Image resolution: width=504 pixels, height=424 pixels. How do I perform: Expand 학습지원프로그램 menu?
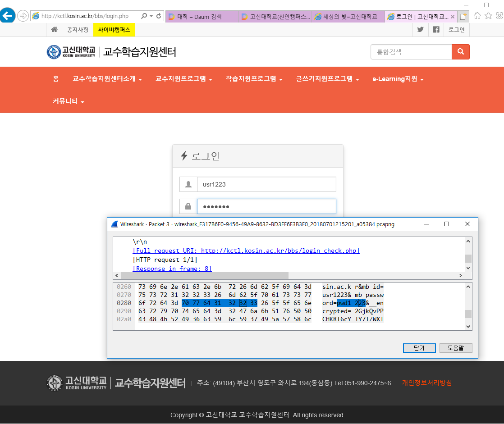coord(254,79)
